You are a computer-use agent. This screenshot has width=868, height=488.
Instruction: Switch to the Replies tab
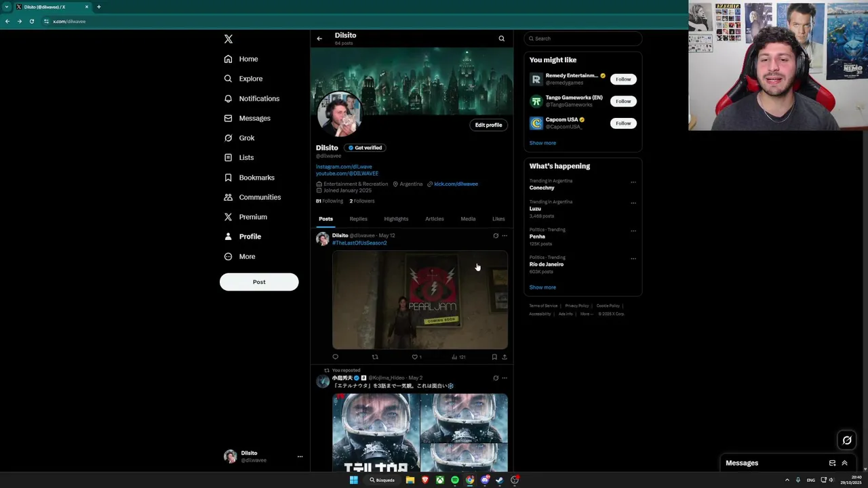coord(359,219)
